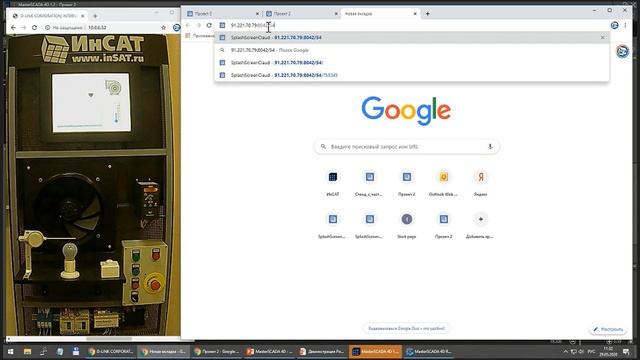Click the voice search microphone icon
Viewport: 640px width, 360px height.
[x=490, y=147]
